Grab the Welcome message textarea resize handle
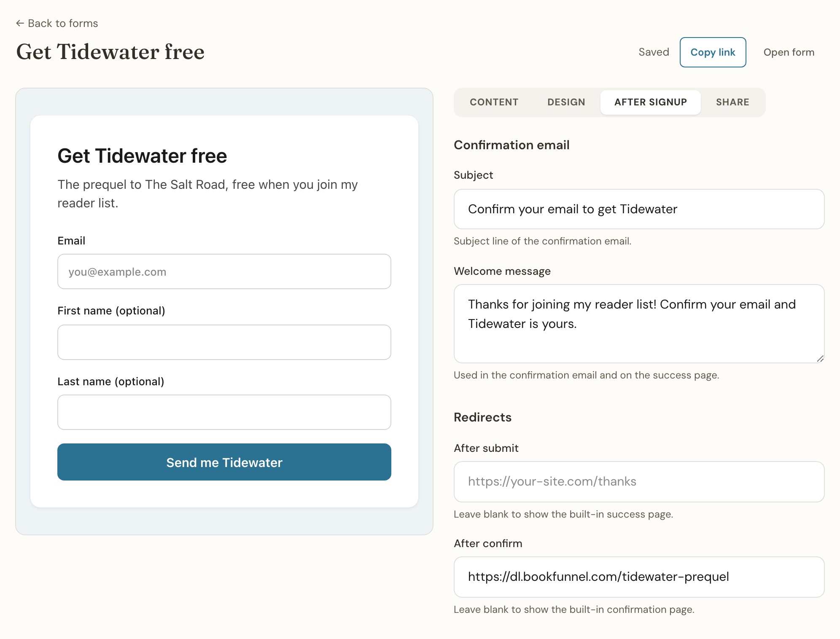 tap(820, 359)
